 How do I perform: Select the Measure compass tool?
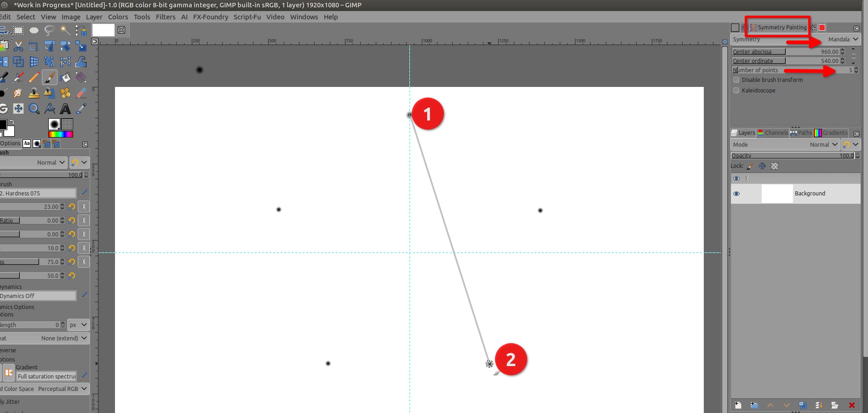pyautogui.click(x=50, y=109)
